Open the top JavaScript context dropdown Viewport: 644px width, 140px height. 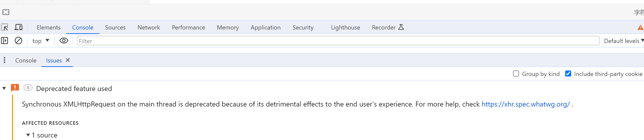point(41,41)
